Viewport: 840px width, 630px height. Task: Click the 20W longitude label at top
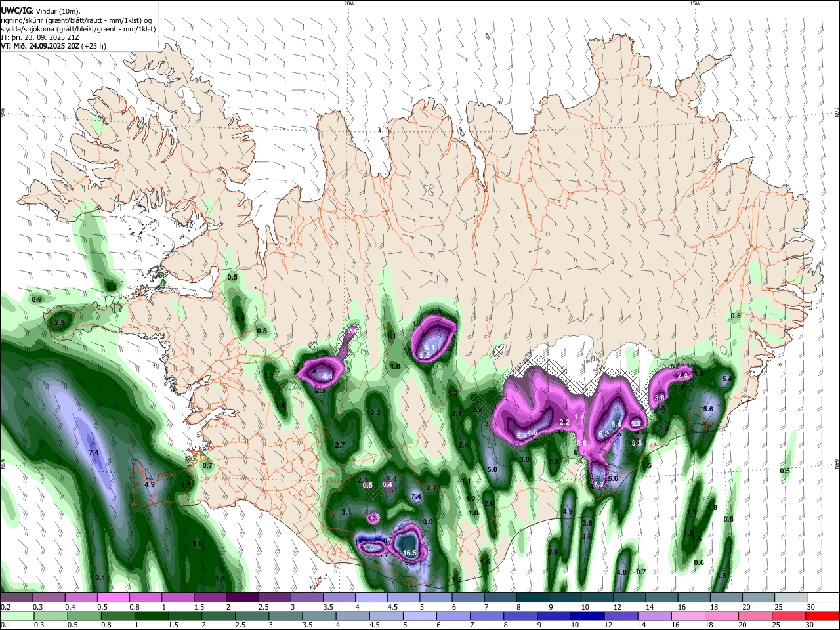coord(349,3)
